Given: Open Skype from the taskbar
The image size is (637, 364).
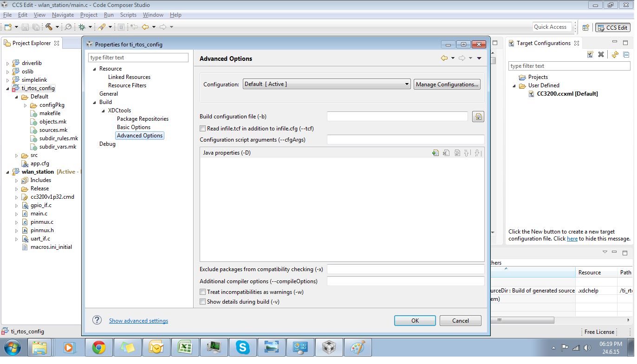Looking at the screenshot, I should (242, 347).
